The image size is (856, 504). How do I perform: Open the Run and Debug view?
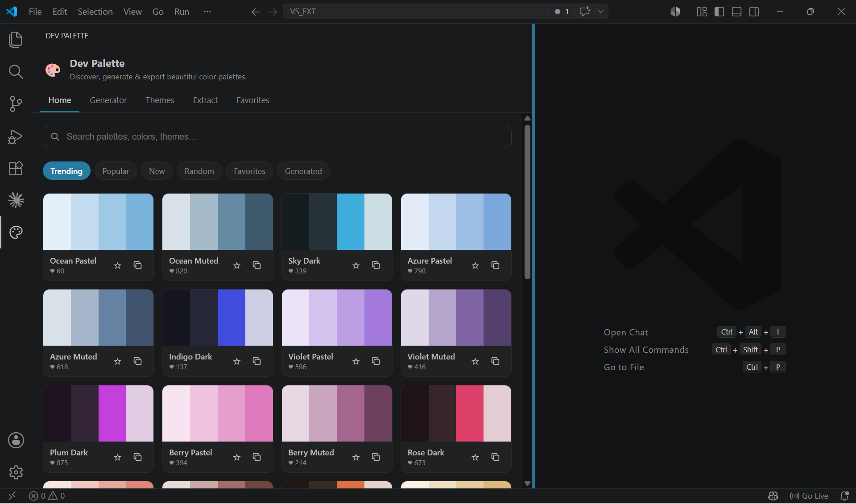coord(16,136)
